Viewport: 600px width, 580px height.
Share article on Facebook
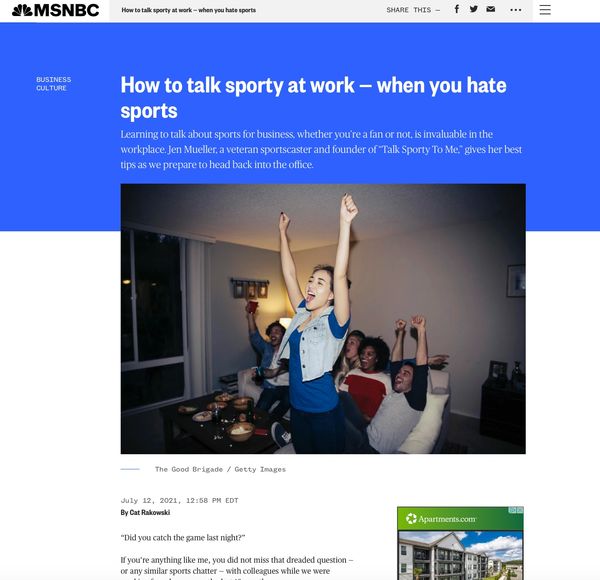pos(457,9)
